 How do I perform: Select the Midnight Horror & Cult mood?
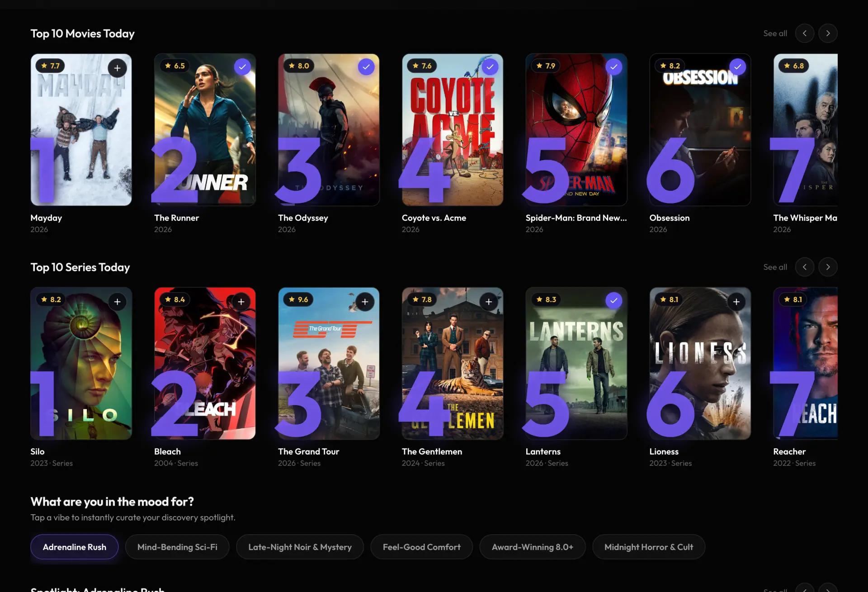coord(649,547)
